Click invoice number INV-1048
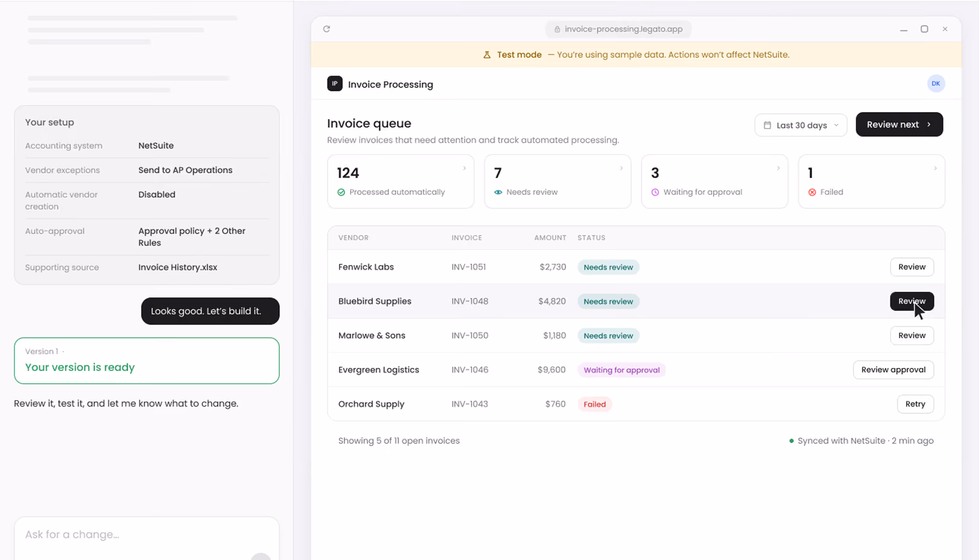 [470, 301]
